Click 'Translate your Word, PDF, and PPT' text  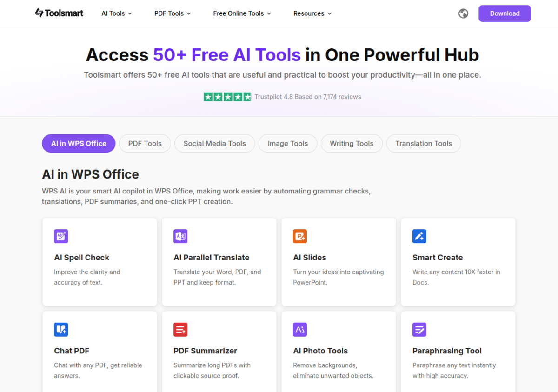click(x=217, y=277)
